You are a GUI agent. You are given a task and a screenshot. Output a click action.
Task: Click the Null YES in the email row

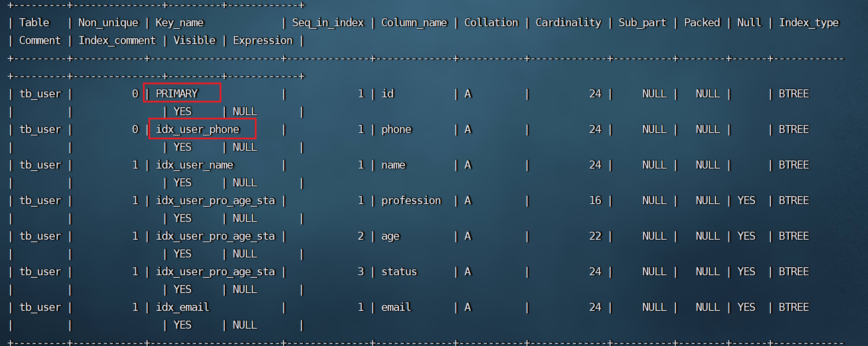click(x=746, y=307)
